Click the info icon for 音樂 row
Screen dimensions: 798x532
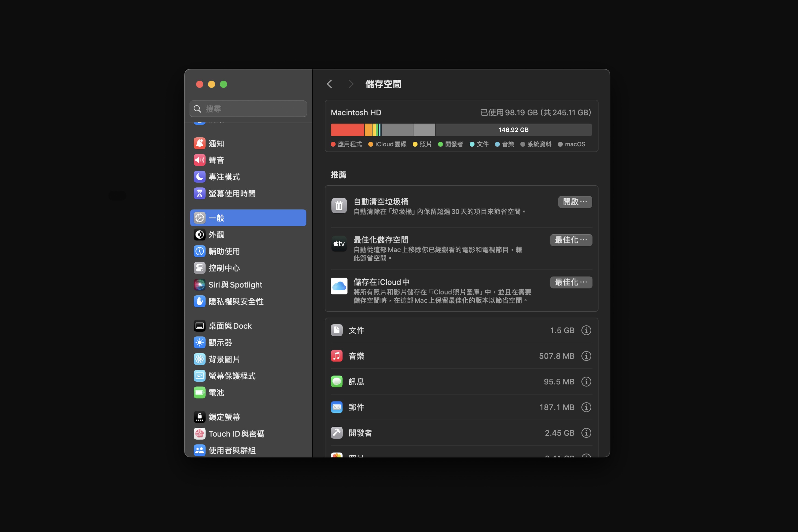(x=586, y=356)
